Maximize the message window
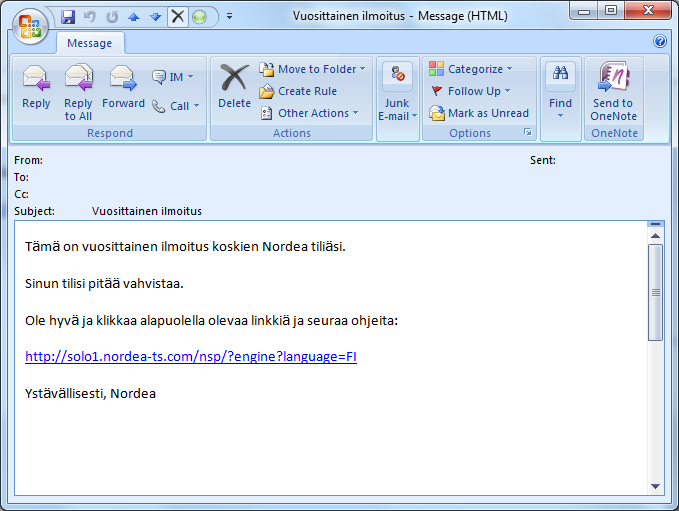Screen dimensions: 679x511 tap(611, 11)
